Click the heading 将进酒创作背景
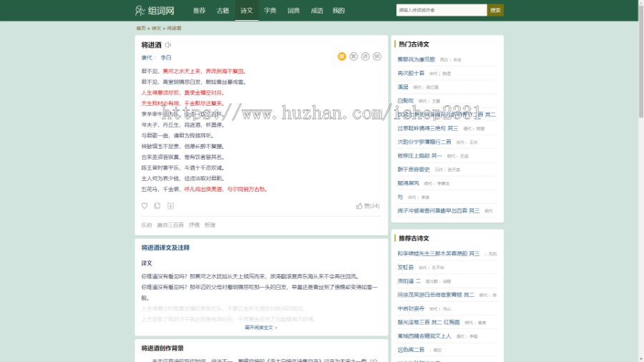Viewport: 644px width, 362px height. coord(162,348)
